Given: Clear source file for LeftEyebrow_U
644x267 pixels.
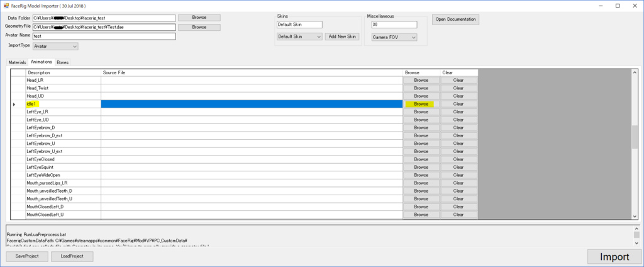Looking at the screenshot, I should click(458, 144).
